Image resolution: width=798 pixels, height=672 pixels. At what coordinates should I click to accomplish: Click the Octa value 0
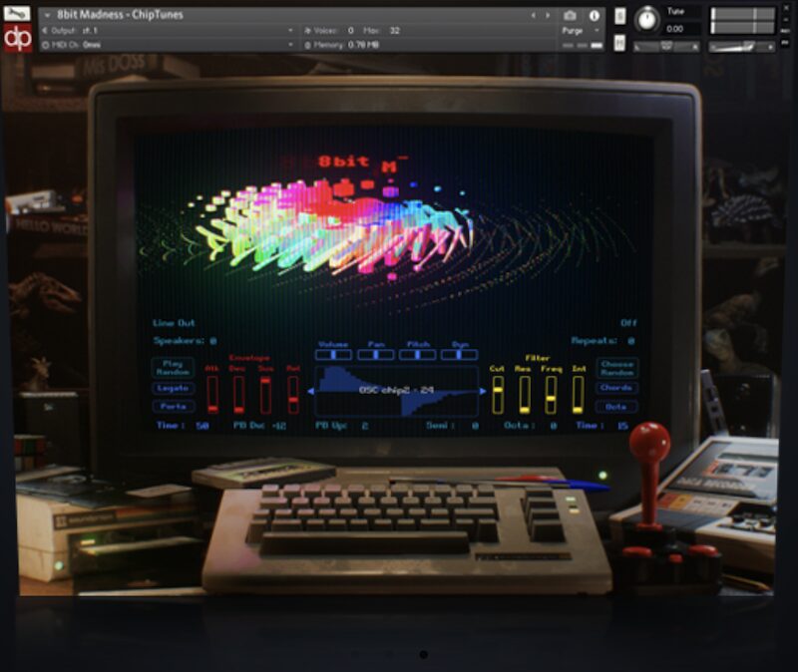tap(554, 426)
